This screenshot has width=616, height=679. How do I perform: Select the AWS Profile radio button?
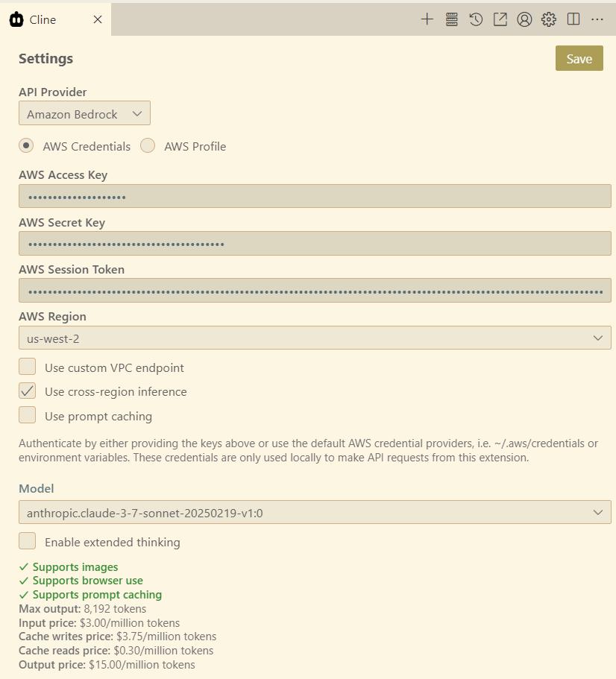tap(148, 146)
